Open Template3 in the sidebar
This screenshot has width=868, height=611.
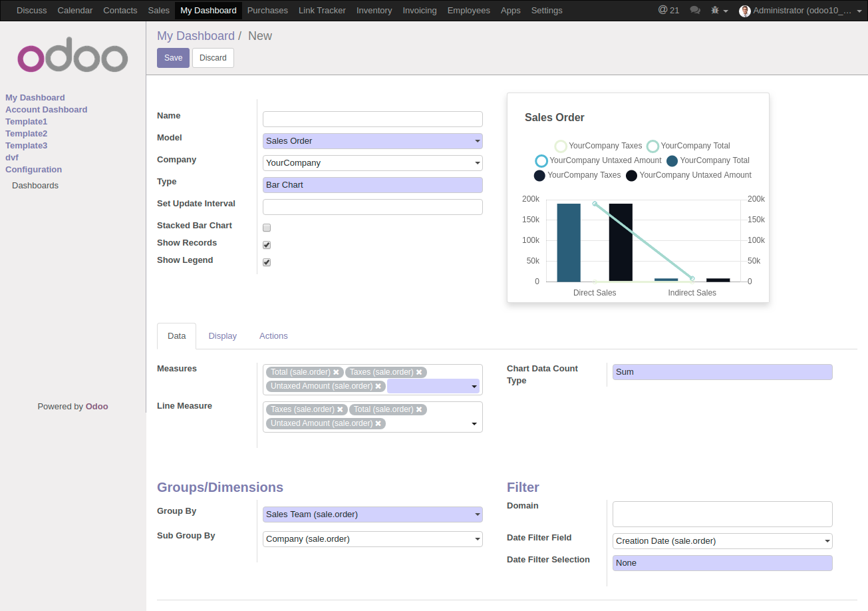(x=27, y=146)
